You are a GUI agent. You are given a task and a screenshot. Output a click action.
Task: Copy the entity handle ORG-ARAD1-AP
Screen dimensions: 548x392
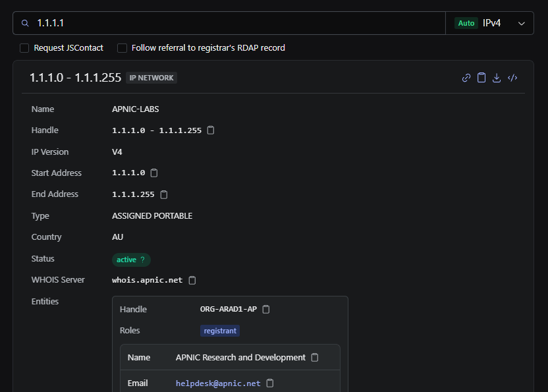pyautogui.click(x=265, y=309)
